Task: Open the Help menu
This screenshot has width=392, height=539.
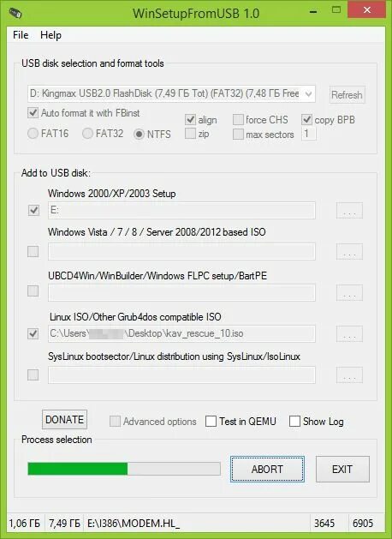Action: point(50,35)
